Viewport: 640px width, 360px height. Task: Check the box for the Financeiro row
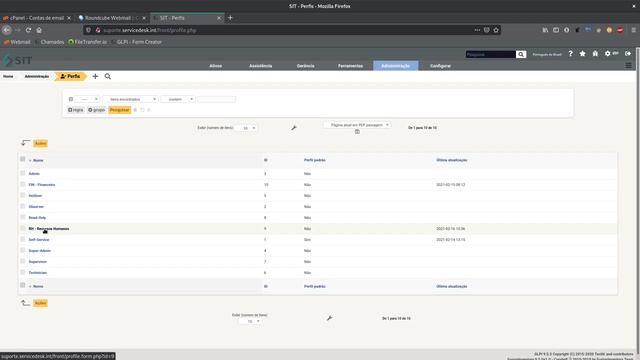tap(22, 184)
